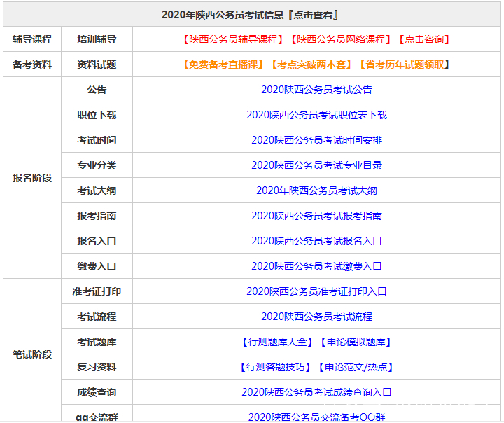The width and height of the screenshot is (504, 423).
Task: Open 陕西公务员辅导课程 link
Action: point(233,39)
